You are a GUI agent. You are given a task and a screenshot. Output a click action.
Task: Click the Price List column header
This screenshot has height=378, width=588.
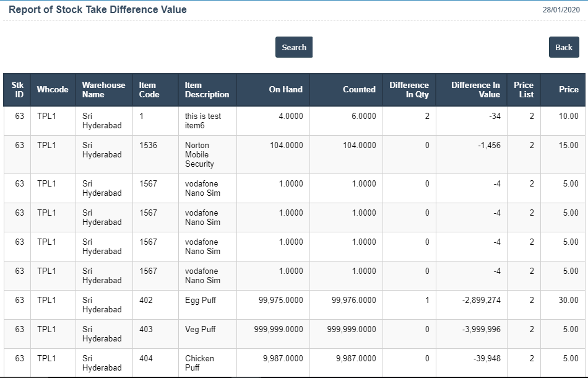pyautogui.click(x=523, y=90)
